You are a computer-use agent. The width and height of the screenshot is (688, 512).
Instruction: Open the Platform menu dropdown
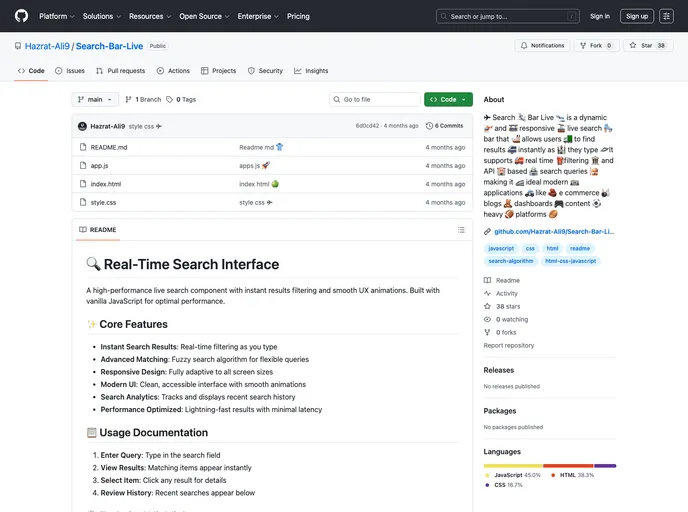pos(56,16)
